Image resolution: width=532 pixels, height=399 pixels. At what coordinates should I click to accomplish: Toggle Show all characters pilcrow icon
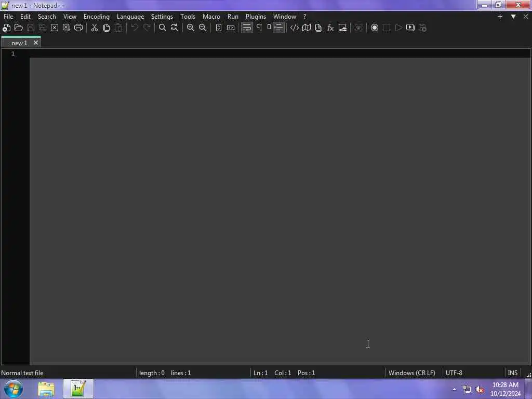pos(259,28)
